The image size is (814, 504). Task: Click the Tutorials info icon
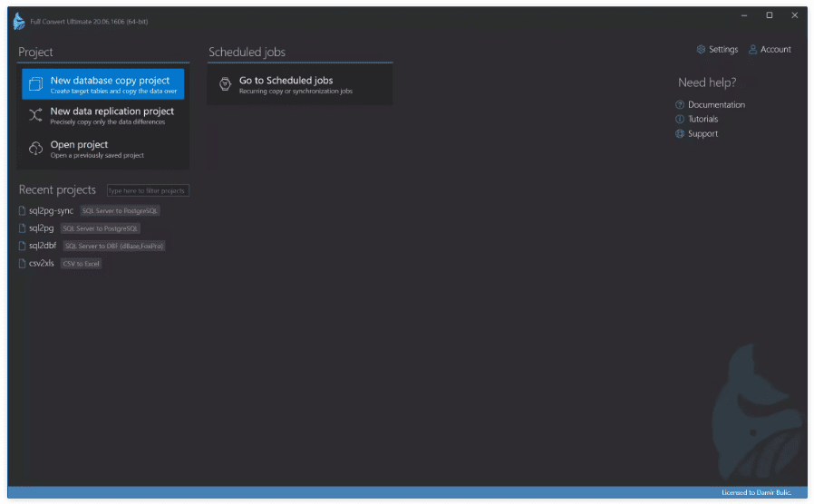[680, 119]
